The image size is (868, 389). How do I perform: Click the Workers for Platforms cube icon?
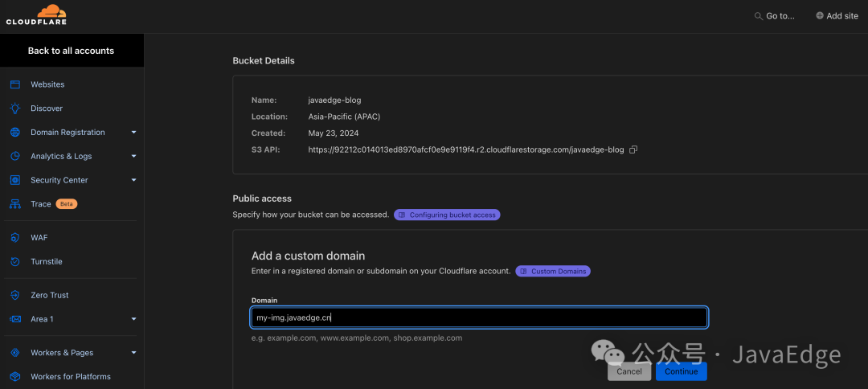(x=15, y=376)
